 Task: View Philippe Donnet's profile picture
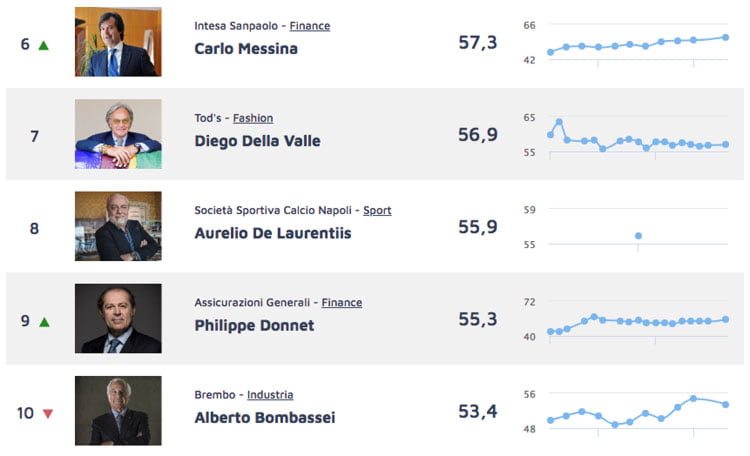(x=118, y=319)
